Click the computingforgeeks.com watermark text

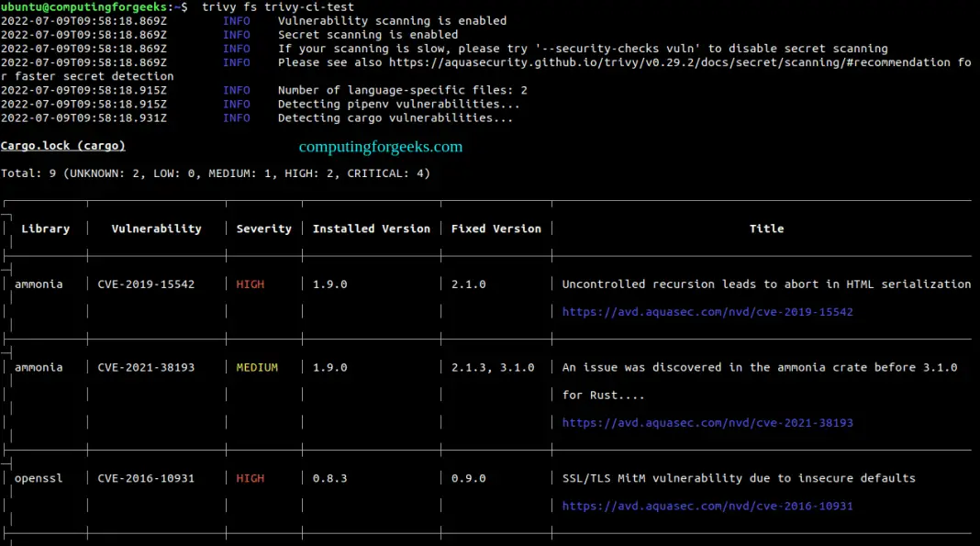tap(380, 147)
